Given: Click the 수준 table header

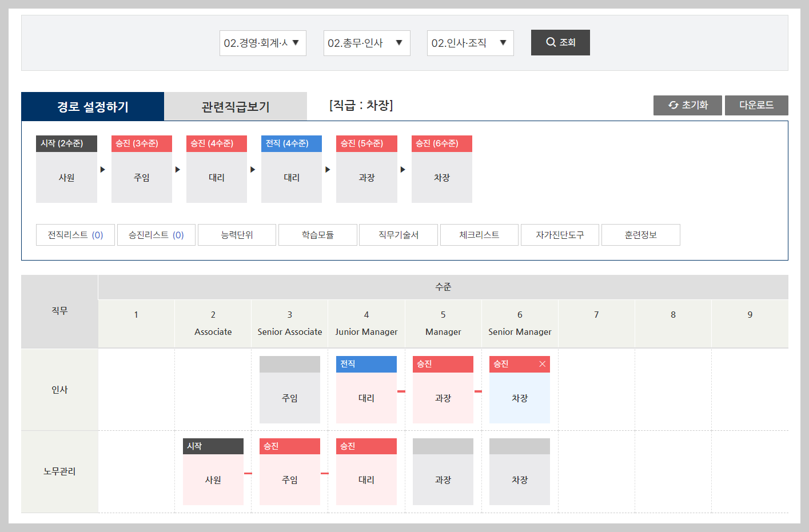Looking at the screenshot, I should pos(443,287).
